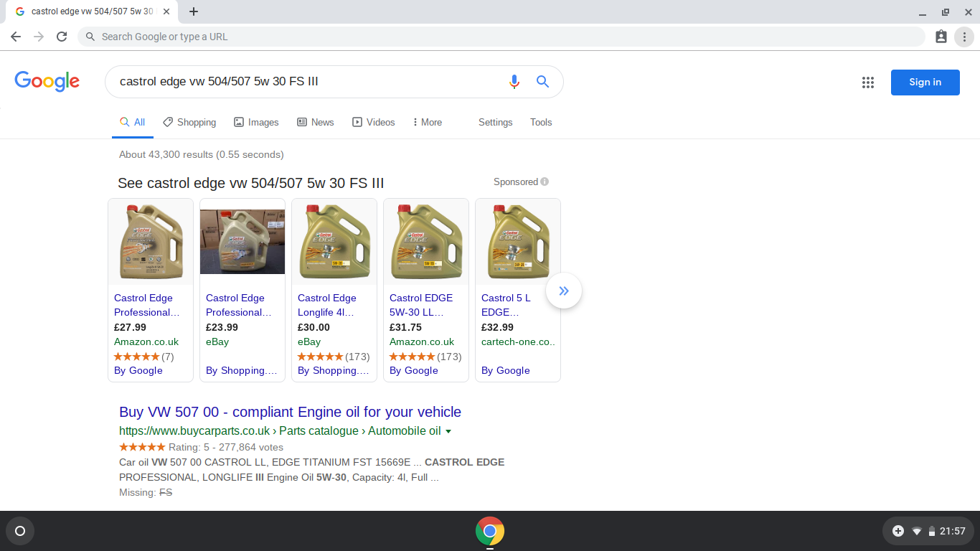The height and width of the screenshot is (551, 980).
Task: Open search Tools menu
Action: [541, 122]
